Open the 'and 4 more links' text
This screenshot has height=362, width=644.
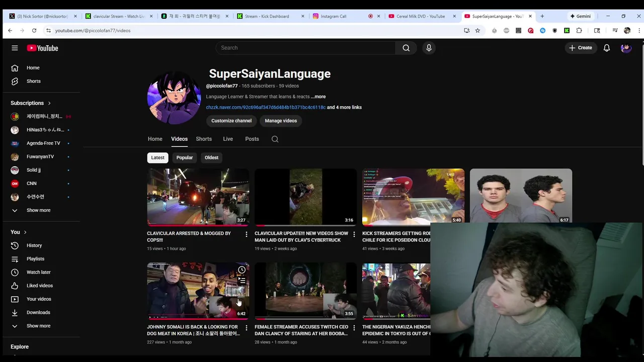[344, 107]
